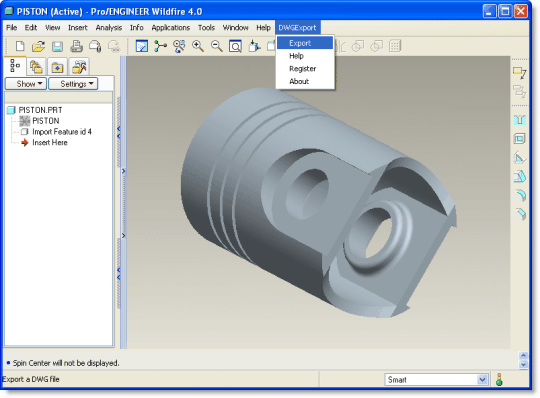The height and width of the screenshot is (398, 540).
Task: Click the DWGExport menu title
Action: point(297,28)
